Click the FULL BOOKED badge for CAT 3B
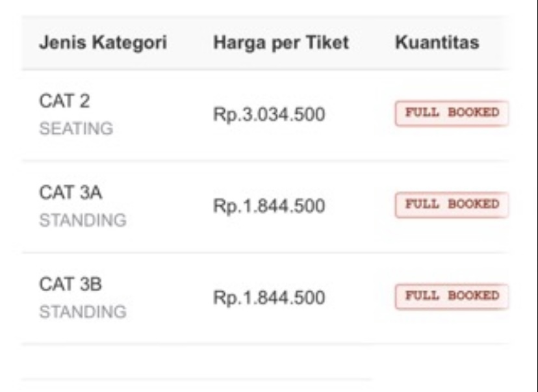Screen dimensions: 538x392 [x=451, y=296]
